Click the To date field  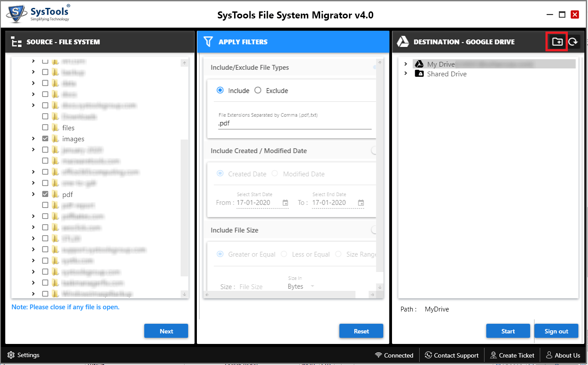[x=338, y=203]
